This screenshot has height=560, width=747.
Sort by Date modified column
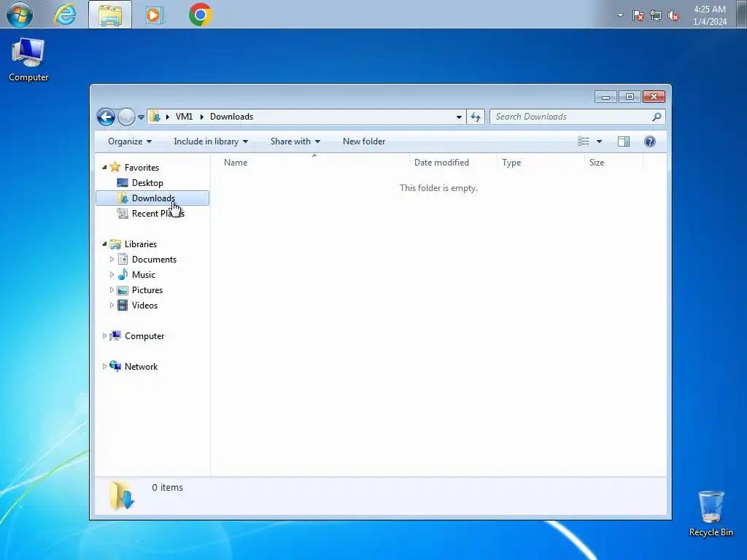pyautogui.click(x=453, y=163)
